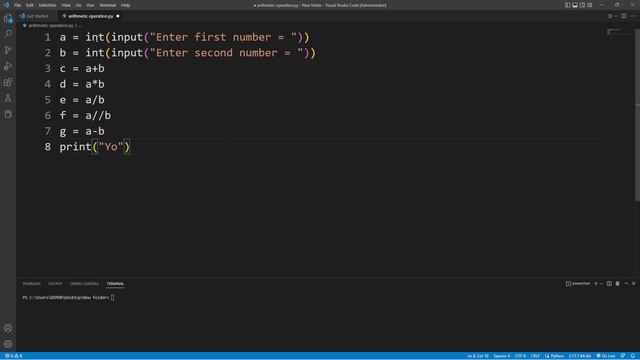
Task: Open the Selection menu
Action: (47, 5)
